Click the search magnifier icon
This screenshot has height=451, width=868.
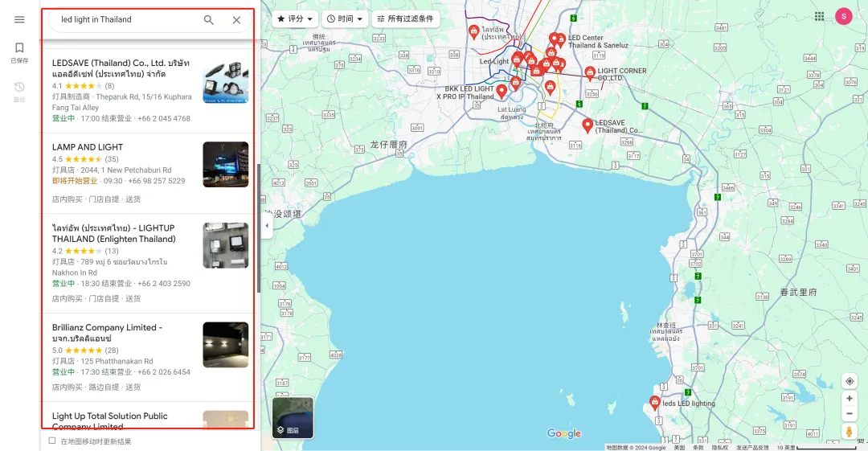(x=209, y=20)
